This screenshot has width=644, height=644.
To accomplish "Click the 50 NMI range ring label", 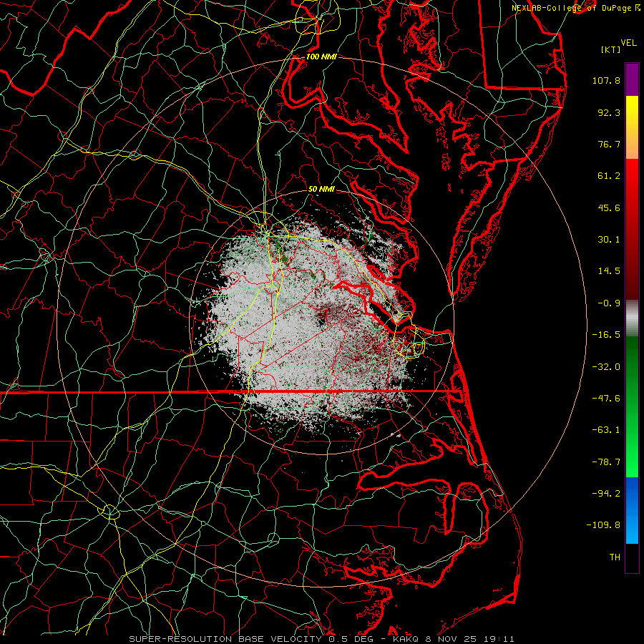I will coord(321,190).
